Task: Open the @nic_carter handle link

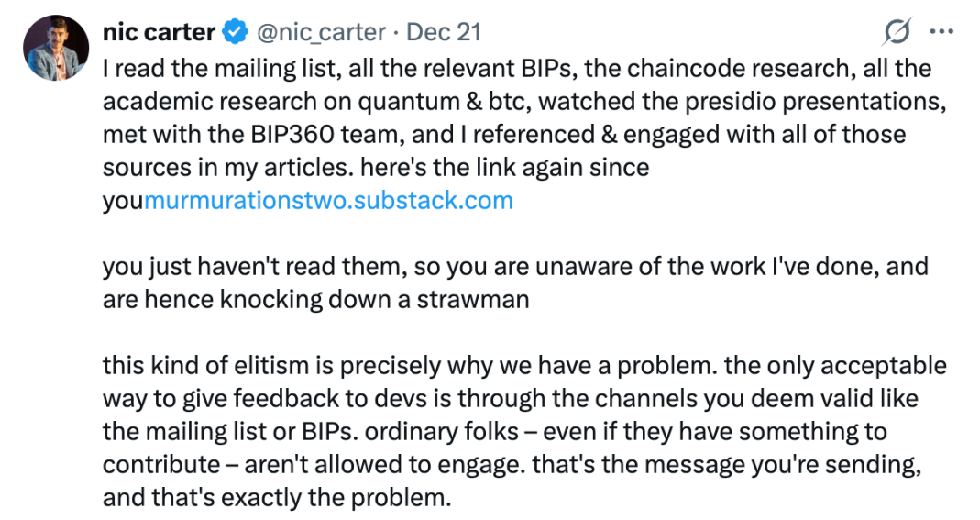Action: point(319,32)
